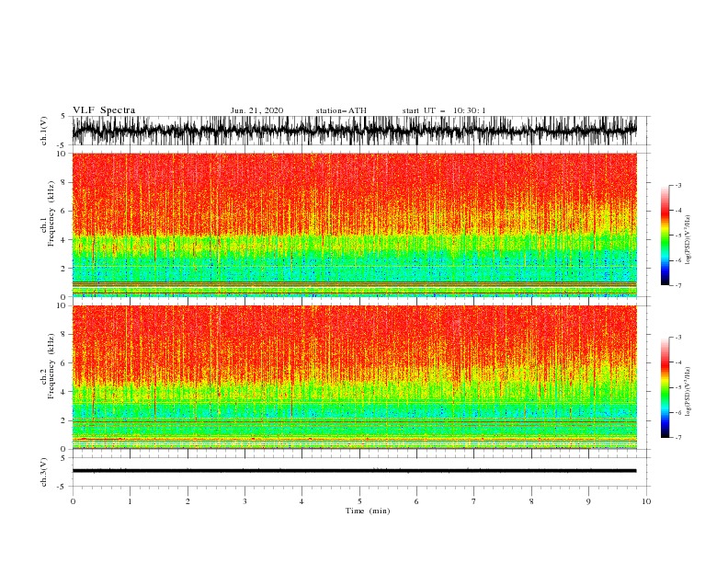Click the ch.1 spectrogram plot area
728x563 pixels.
point(354,224)
